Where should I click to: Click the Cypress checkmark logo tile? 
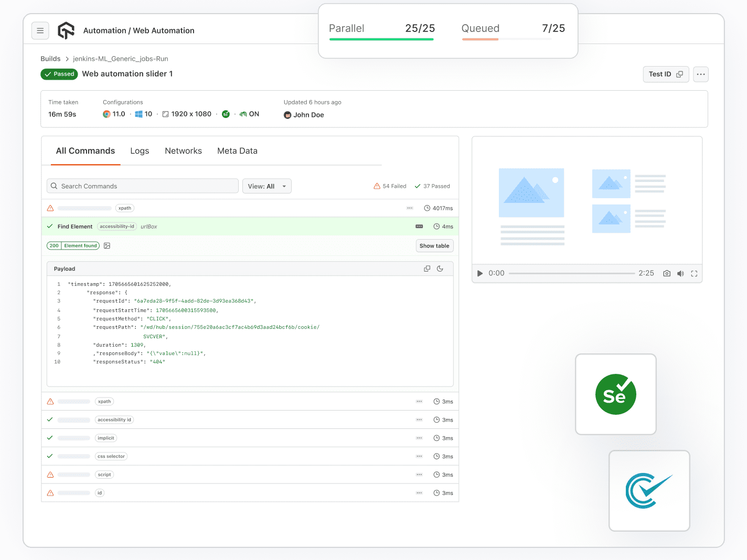point(649,491)
